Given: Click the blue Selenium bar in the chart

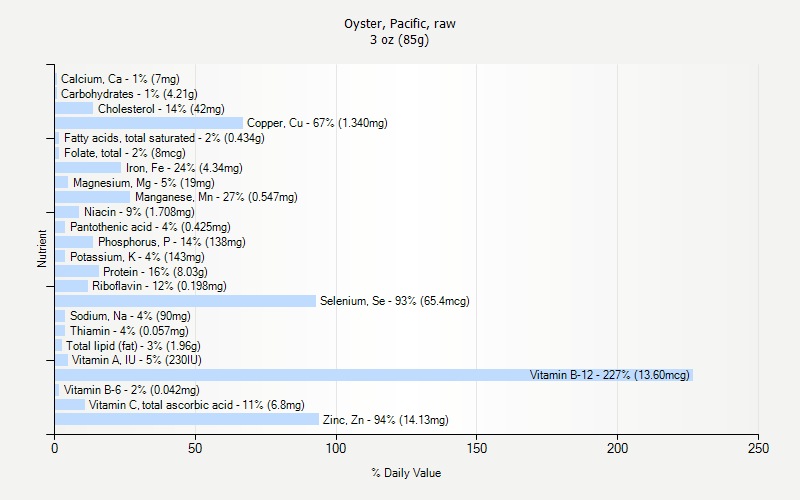Looking at the screenshot, I should pyautogui.click(x=186, y=301).
